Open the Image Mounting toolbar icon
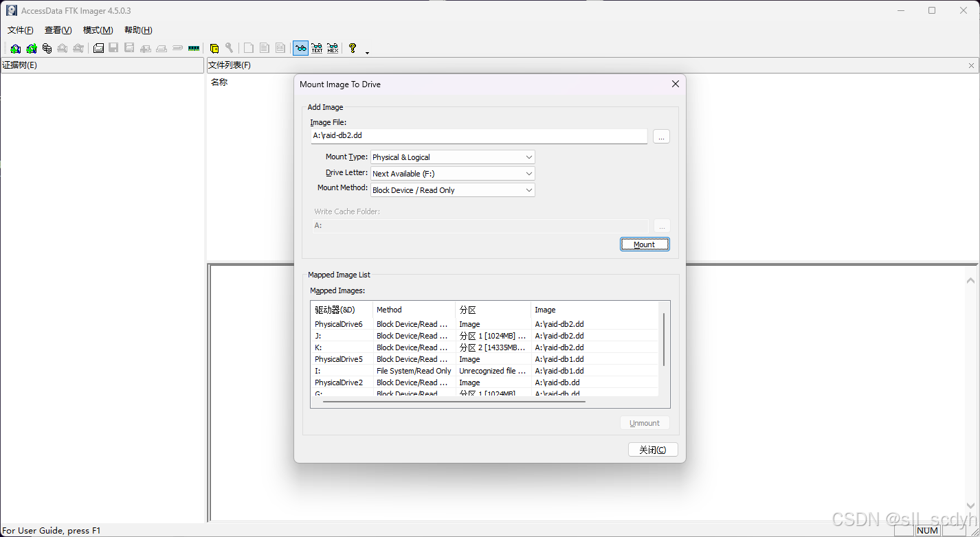 click(x=47, y=48)
